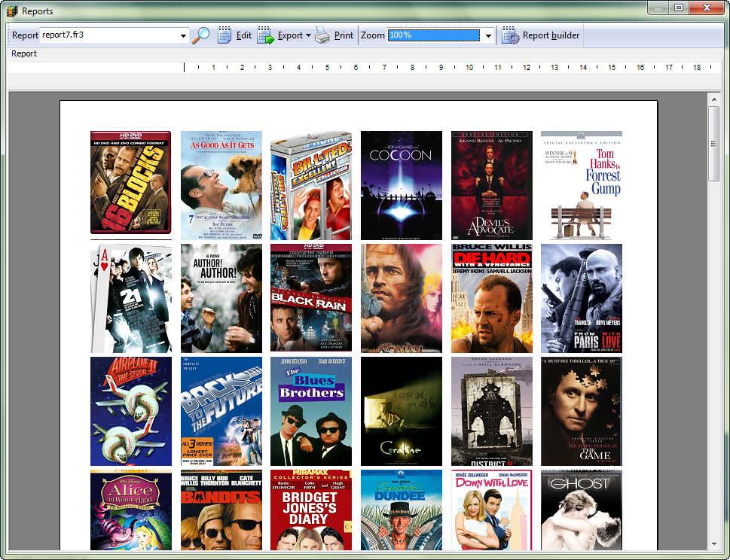The width and height of the screenshot is (730, 560).
Task: Launch the Report builder
Action: [x=541, y=35]
